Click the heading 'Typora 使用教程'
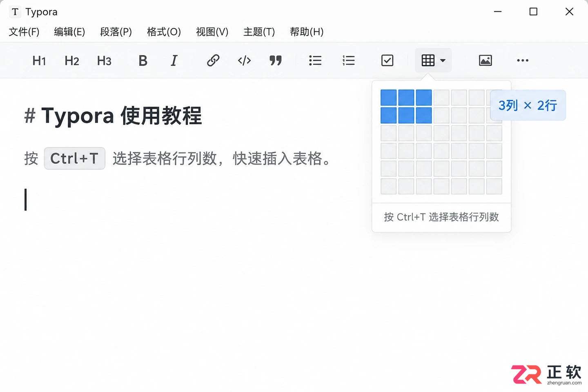This screenshot has height=392, width=588. pyautogui.click(x=121, y=116)
